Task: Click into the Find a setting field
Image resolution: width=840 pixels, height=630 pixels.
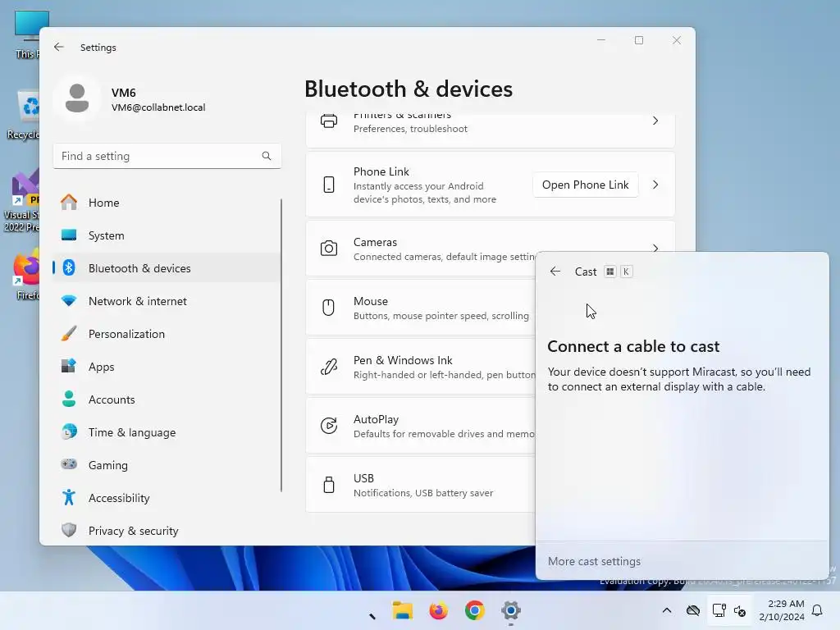Action: coord(167,156)
